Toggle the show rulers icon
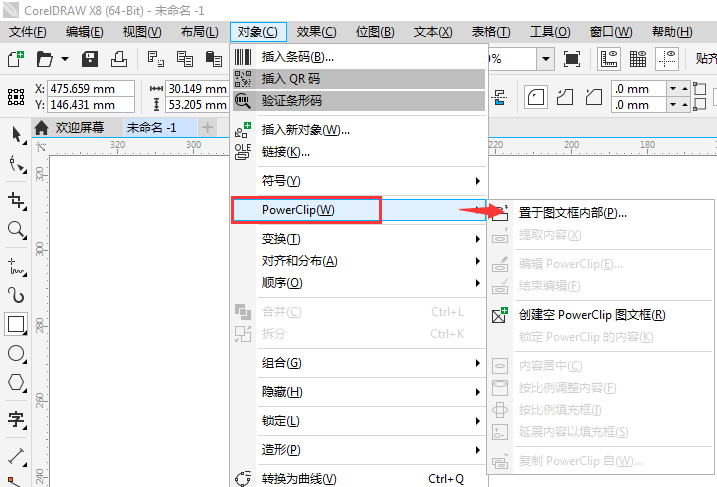The height and width of the screenshot is (487, 717). [x=609, y=59]
